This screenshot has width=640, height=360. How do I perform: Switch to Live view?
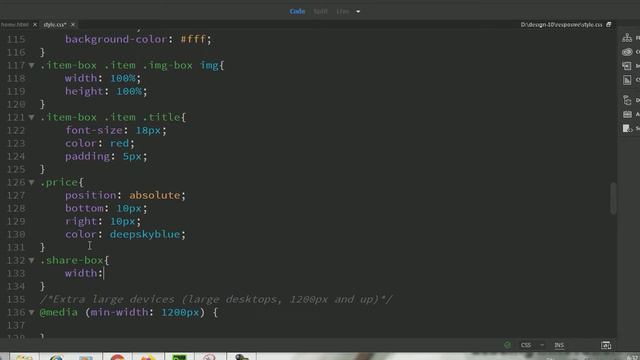click(342, 11)
